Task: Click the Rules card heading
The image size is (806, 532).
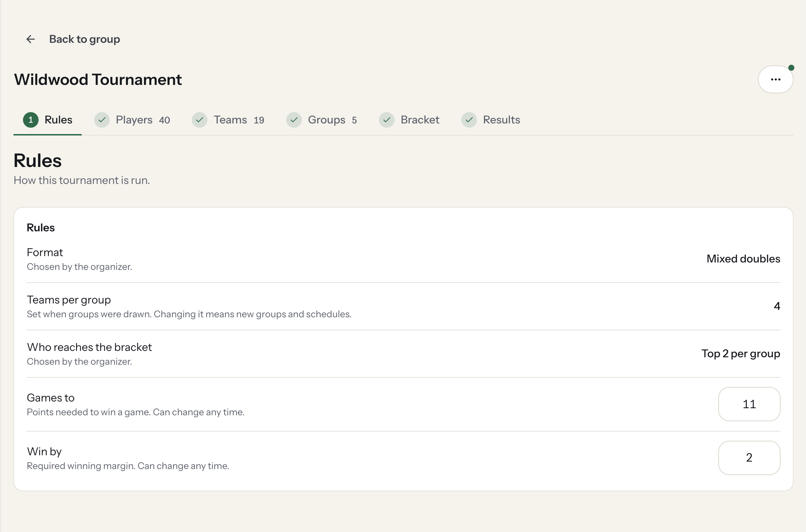Action: 41,228
